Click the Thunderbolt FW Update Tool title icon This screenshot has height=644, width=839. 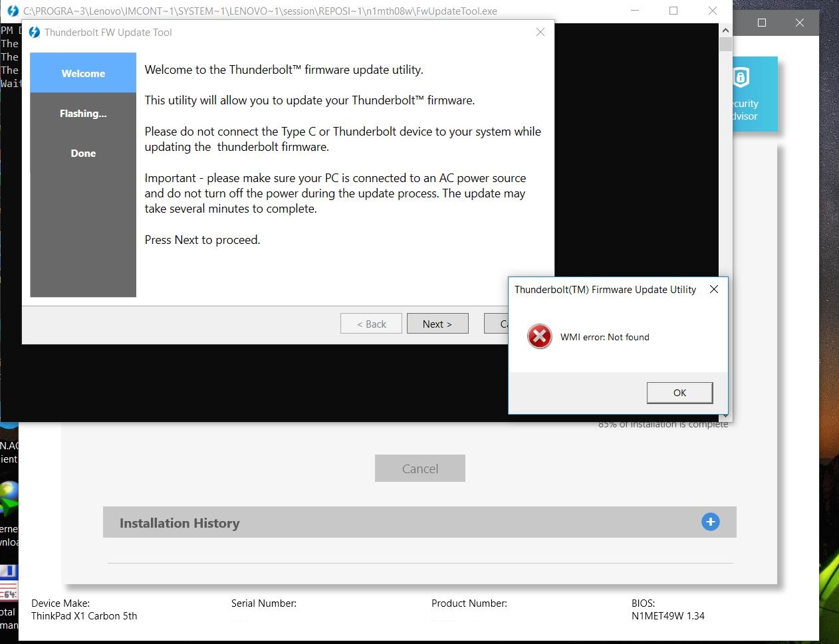pyautogui.click(x=35, y=32)
